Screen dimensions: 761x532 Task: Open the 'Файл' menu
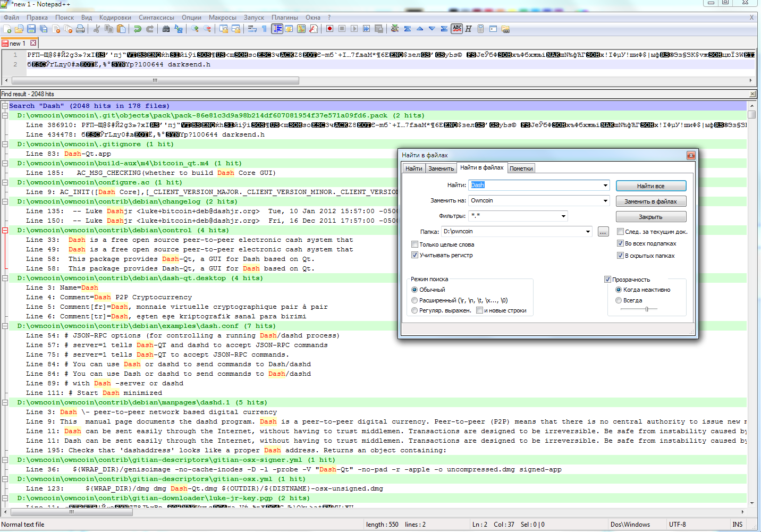(11, 18)
